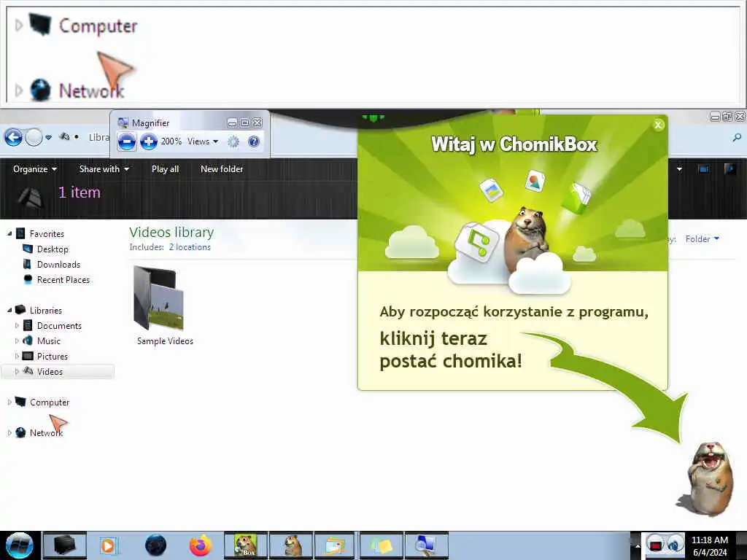Click the Sample Videos file name
This screenshot has height=560, width=747.
(166, 341)
